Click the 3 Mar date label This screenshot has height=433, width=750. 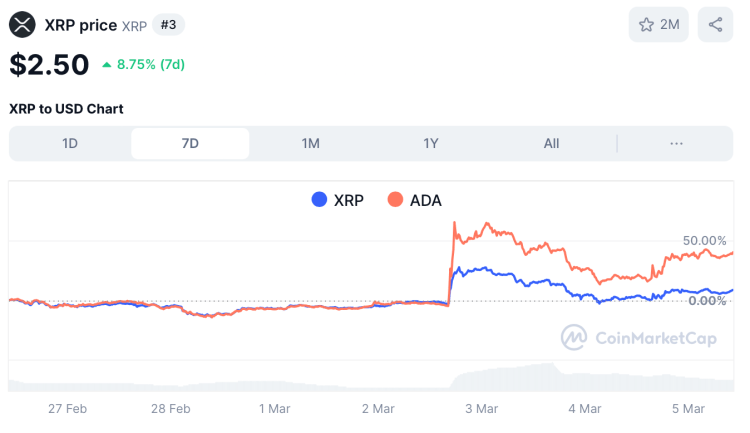pos(482,408)
